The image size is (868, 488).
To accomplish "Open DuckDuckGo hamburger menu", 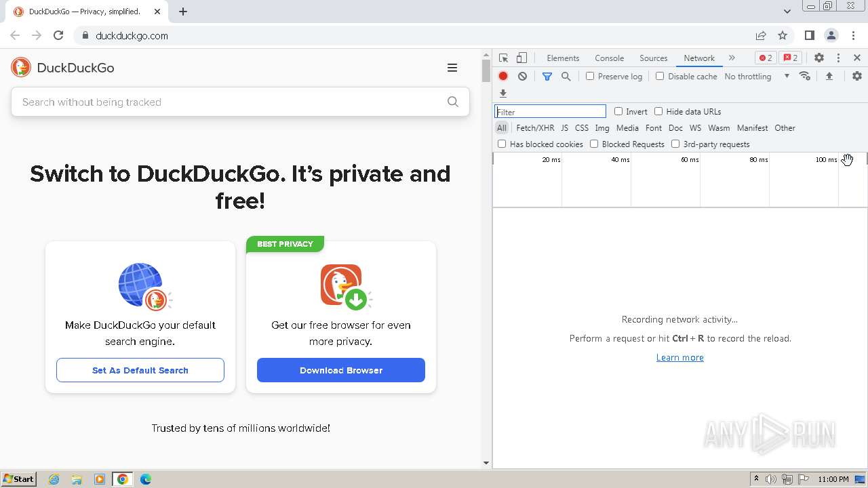I will [x=452, y=68].
